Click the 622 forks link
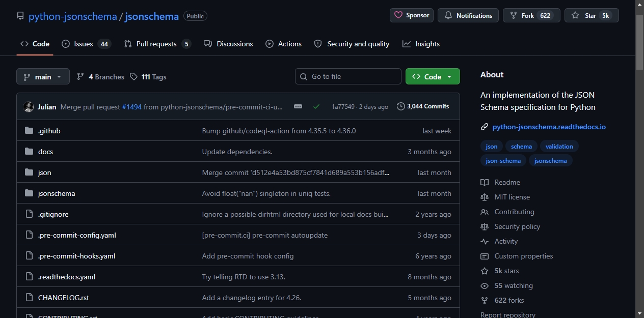 click(x=509, y=300)
